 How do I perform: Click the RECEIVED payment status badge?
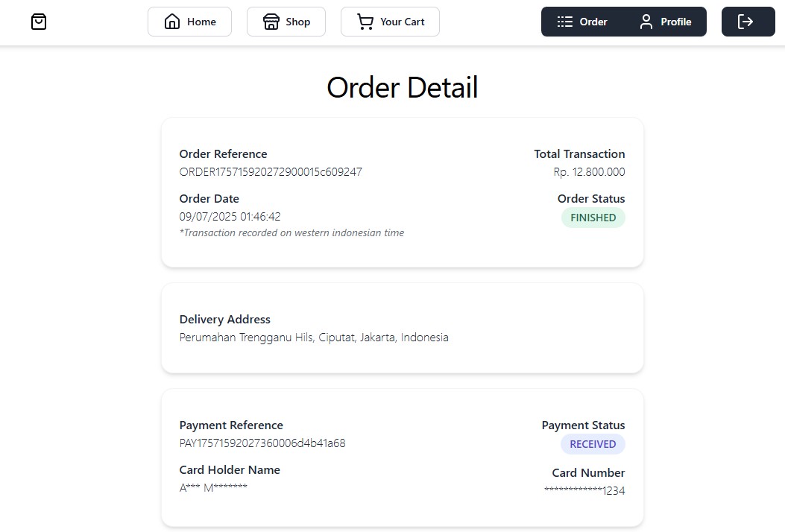click(x=593, y=444)
